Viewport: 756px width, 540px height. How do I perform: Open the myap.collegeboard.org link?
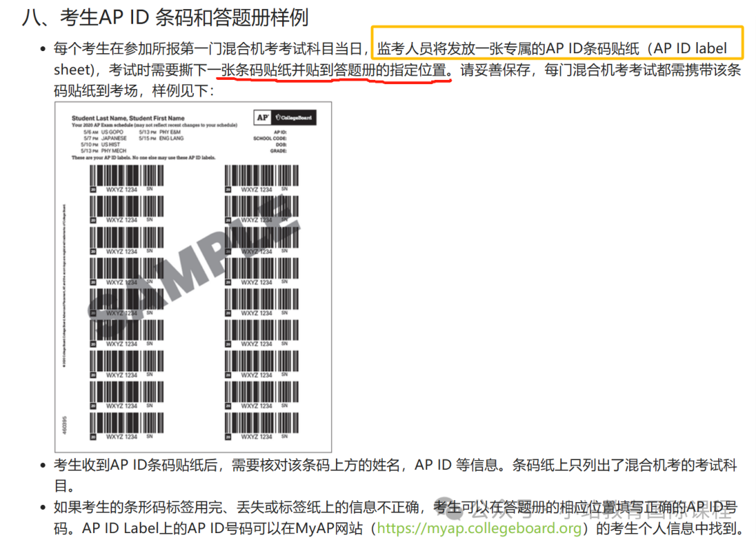pos(479,528)
